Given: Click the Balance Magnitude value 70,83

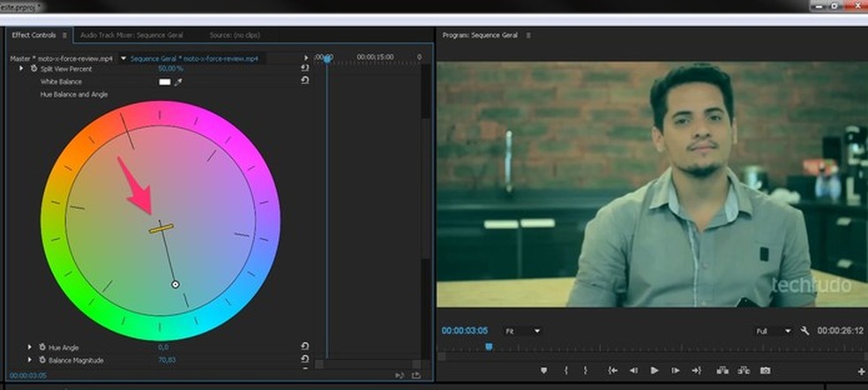Looking at the screenshot, I should pyautogui.click(x=168, y=360).
